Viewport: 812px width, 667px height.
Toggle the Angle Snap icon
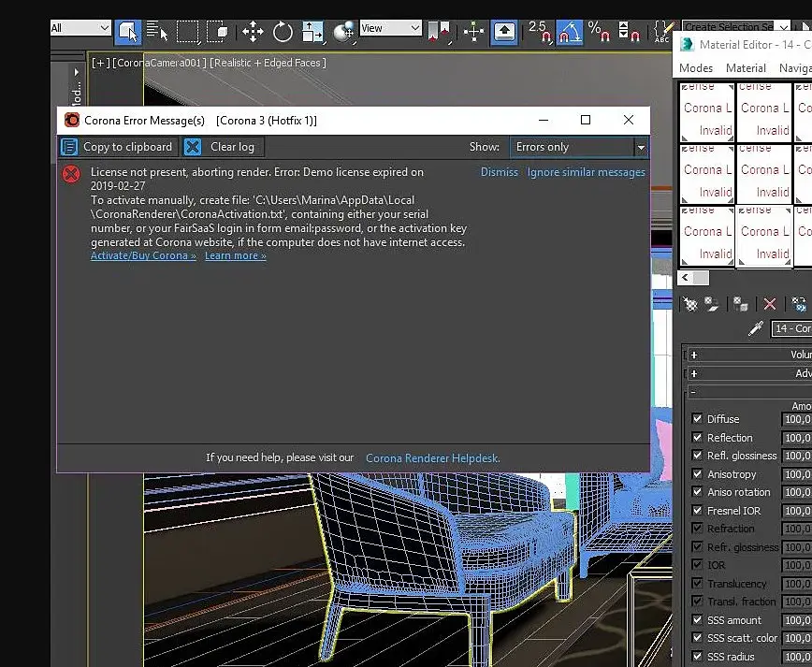[568, 32]
